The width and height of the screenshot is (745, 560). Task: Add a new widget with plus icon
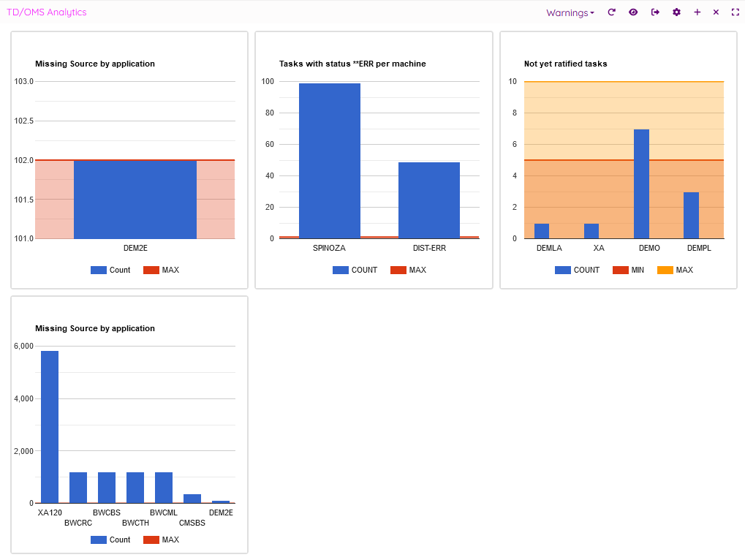coord(697,12)
